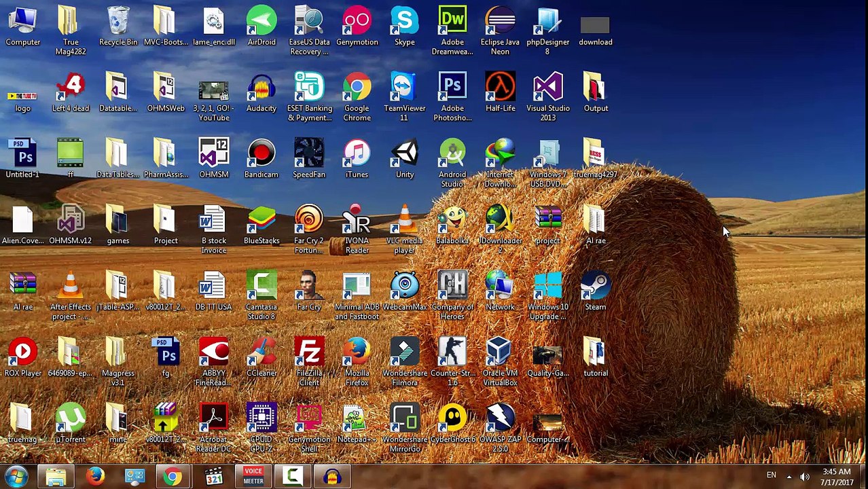Select the Adobe Photoshop desktop icon

(452, 98)
